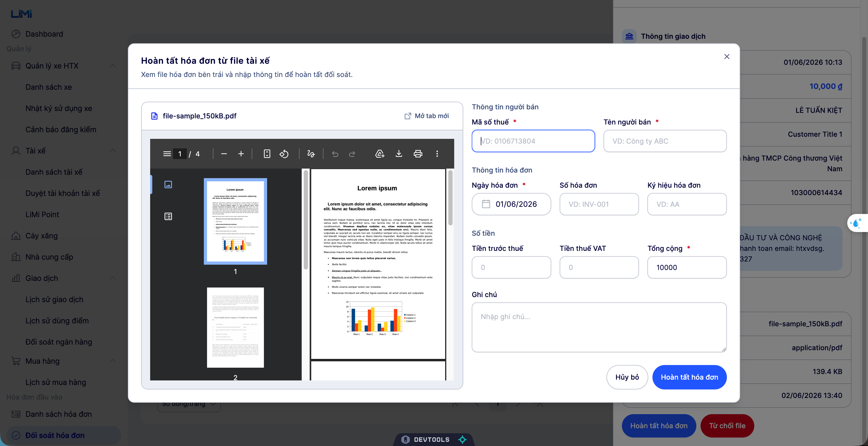The width and height of the screenshot is (868, 446).
Task: Click Hoàn tất hóa đơn button in background panel
Action: 659,426
